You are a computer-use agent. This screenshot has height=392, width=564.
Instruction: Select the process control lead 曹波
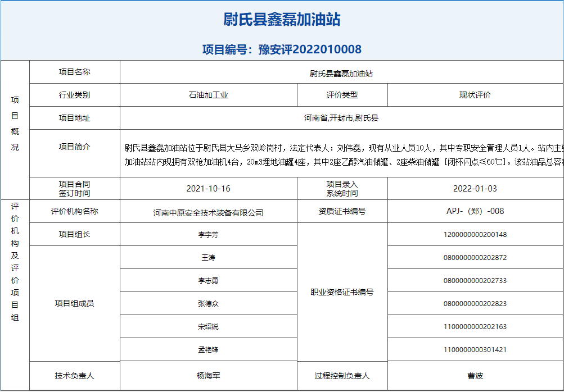pyautogui.click(x=475, y=376)
